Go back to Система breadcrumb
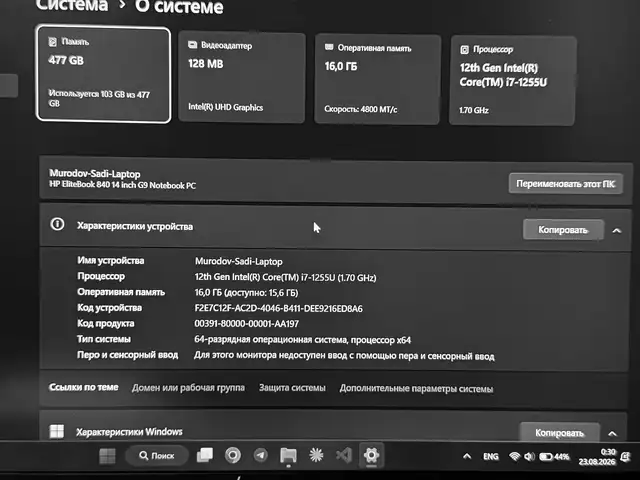Screen dimensions: 640x480 point(72,6)
